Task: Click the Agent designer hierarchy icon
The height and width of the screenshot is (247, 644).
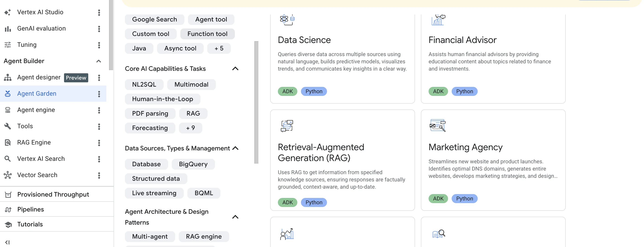Action: 8,78
